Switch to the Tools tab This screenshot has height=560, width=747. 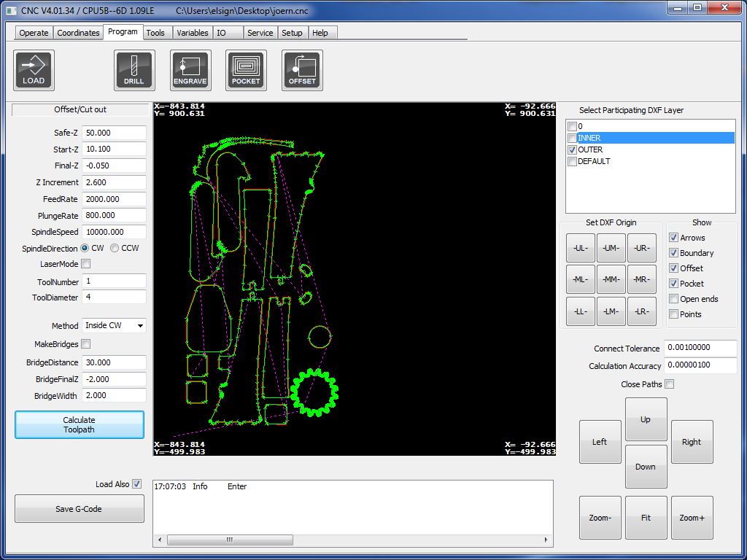[155, 33]
